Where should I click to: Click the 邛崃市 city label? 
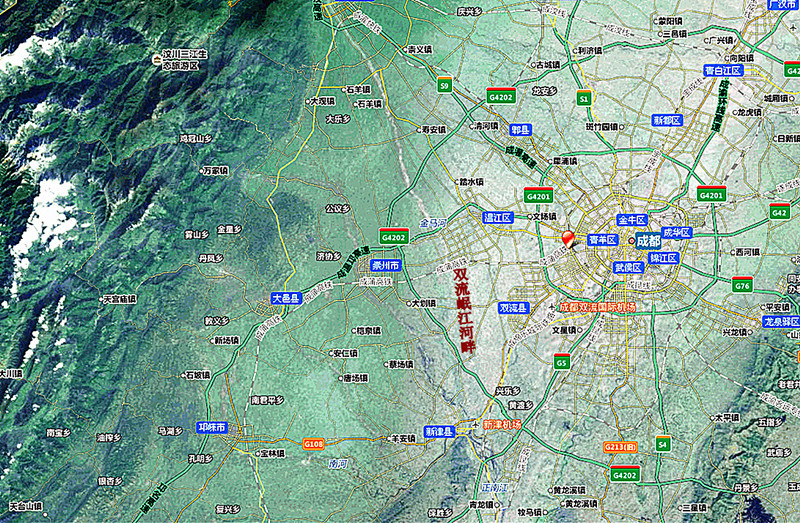212,427
